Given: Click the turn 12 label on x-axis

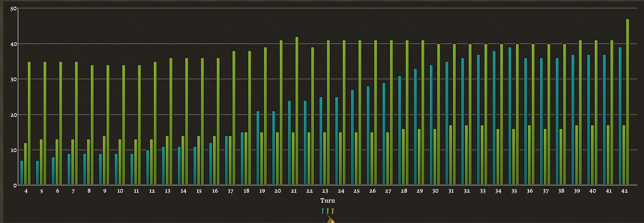Looking at the screenshot, I should tap(152, 191).
